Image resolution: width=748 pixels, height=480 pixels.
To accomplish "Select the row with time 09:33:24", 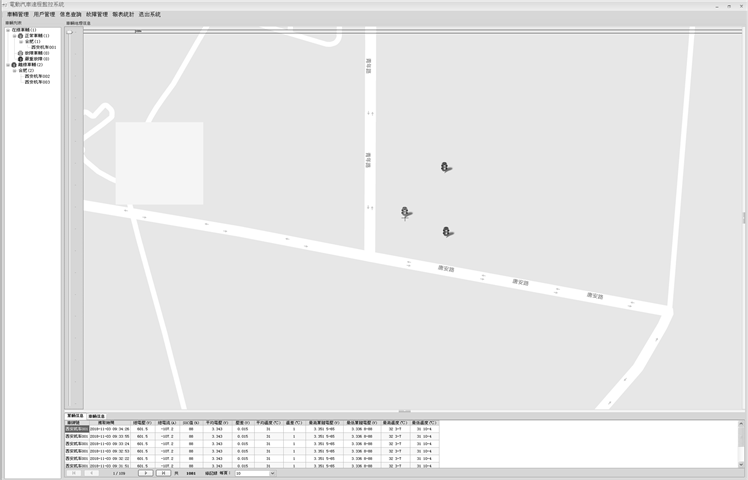I will (252, 444).
